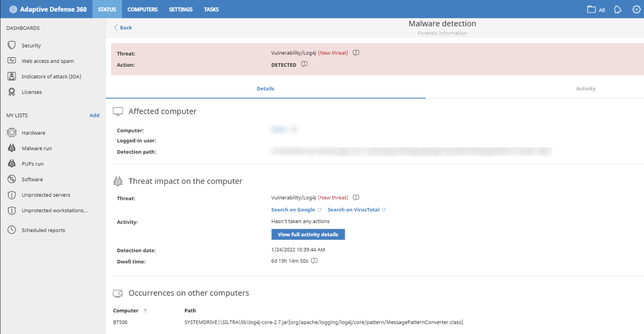Click the Threat impact biohazard icon
Viewport: 644px width, 334px height.
118,181
